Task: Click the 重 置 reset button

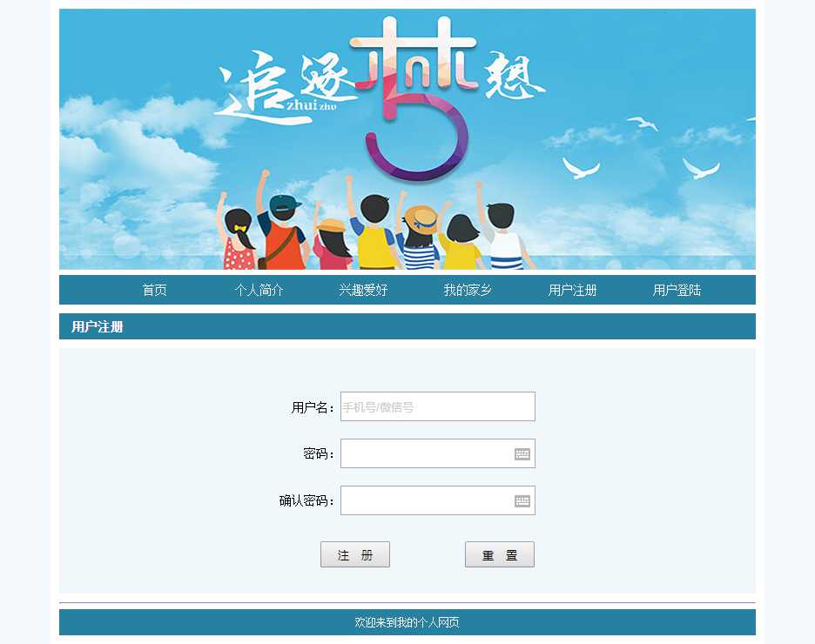Action: click(x=500, y=554)
